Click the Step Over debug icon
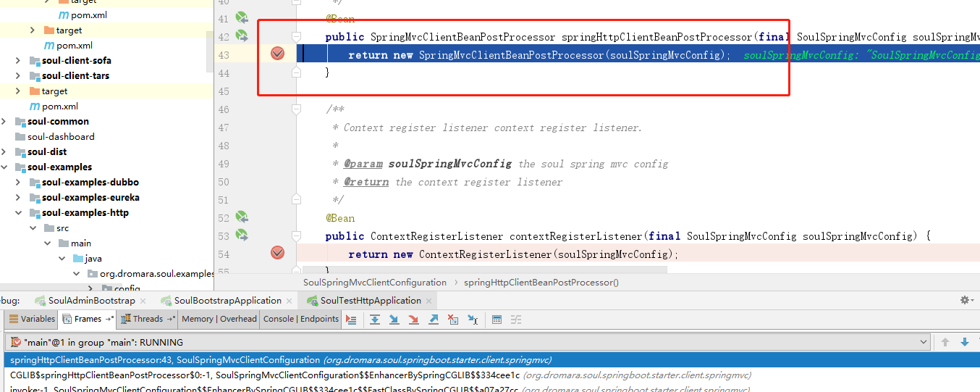 click(x=375, y=320)
